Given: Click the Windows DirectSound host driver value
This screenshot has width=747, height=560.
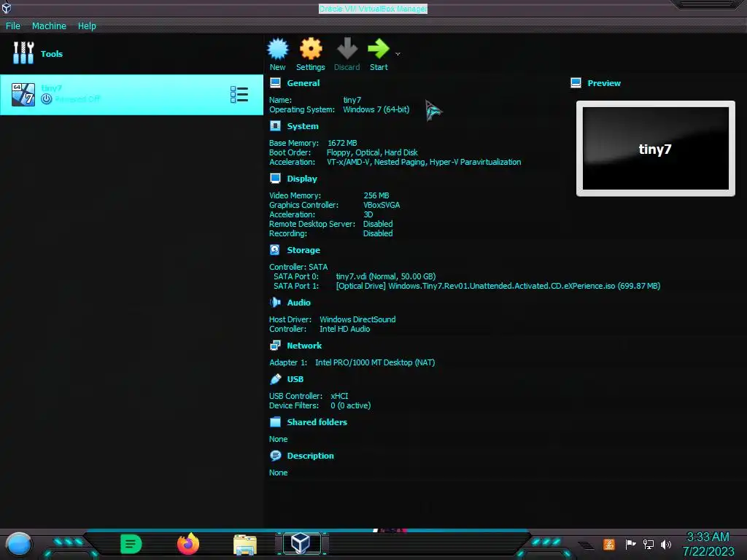Looking at the screenshot, I should 357,319.
